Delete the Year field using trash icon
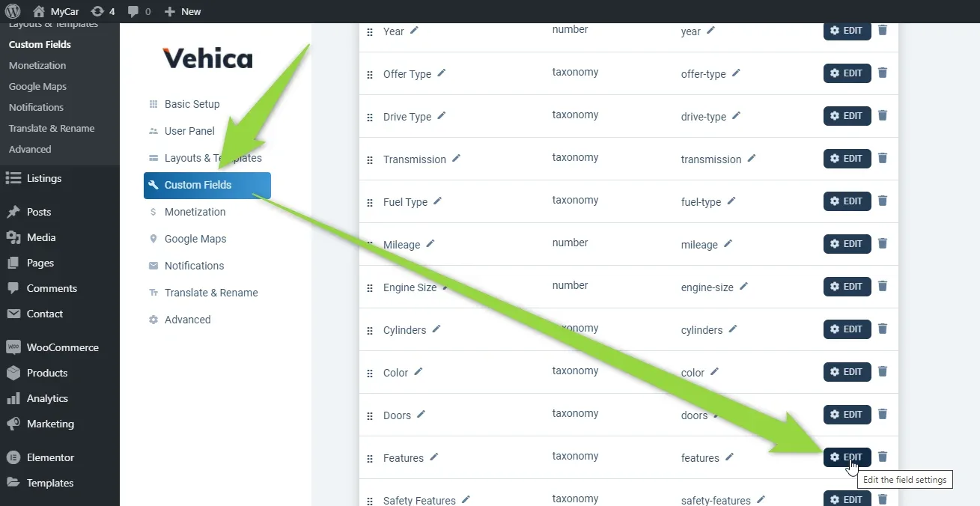 (x=883, y=30)
